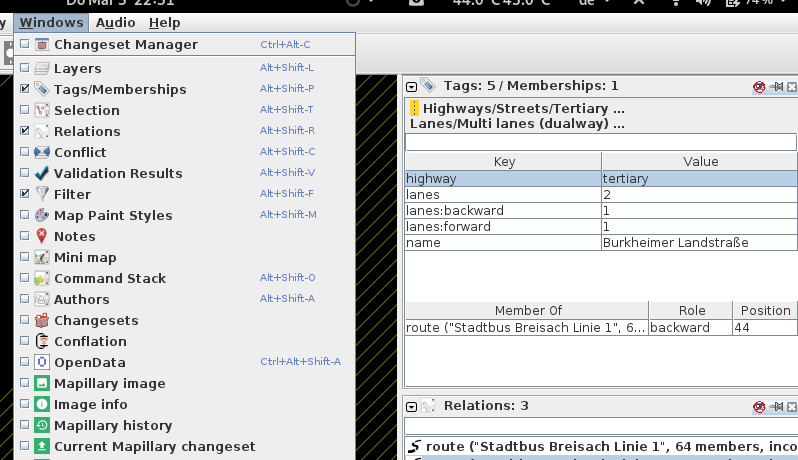
Task: Click the Mini map icon
Action: tap(42, 257)
